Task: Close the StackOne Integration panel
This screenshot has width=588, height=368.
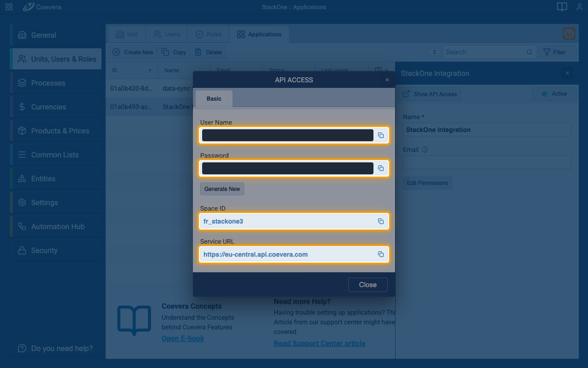Action: [567, 73]
